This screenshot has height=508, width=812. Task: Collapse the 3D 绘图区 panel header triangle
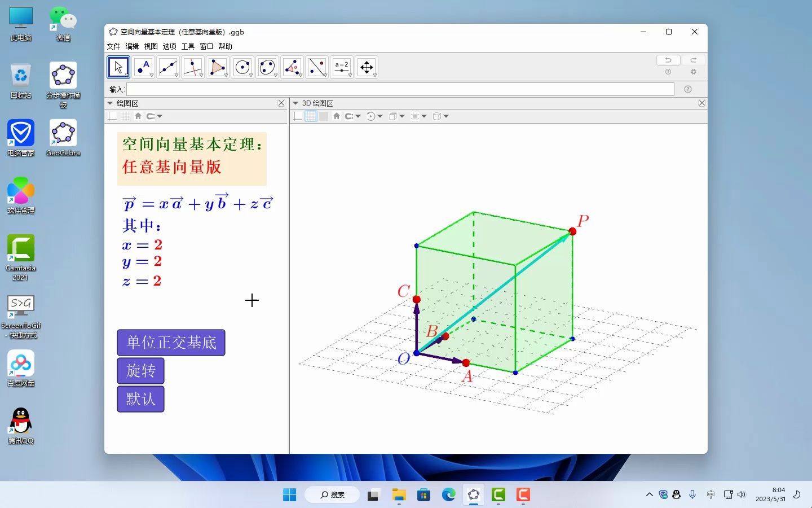coord(295,103)
